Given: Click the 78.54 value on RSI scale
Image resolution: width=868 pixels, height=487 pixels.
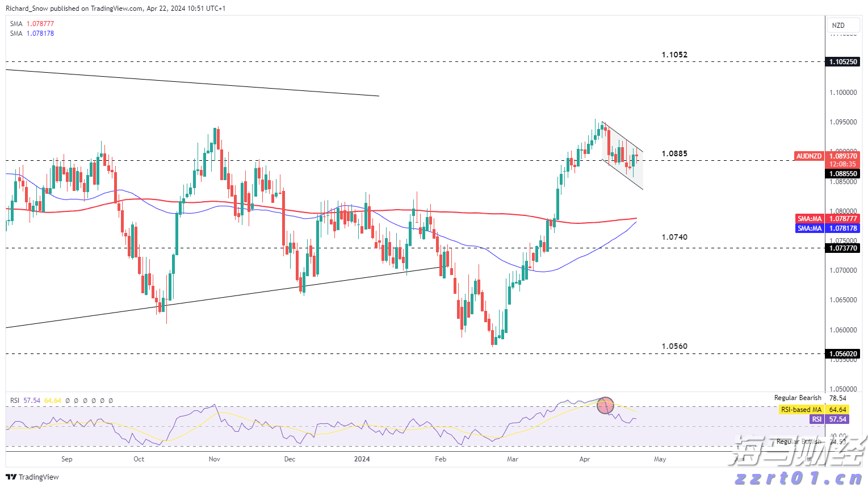Looking at the screenshot, I should 838,399.
